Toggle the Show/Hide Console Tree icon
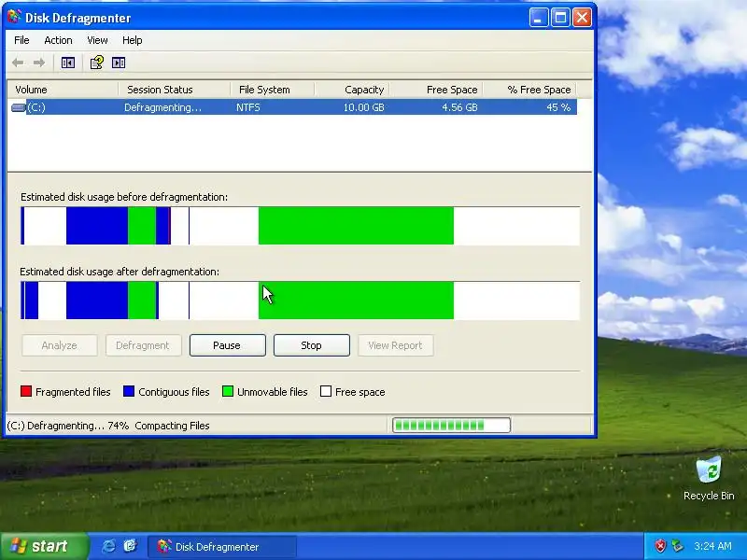Viewport: 747px width, 560px height. pos(68,63)
